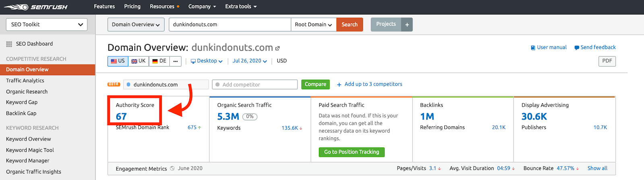Open the Jul 26, 2020 date dropdown
Viewport: 644px width, 180px height.
(x=250, y=61)
